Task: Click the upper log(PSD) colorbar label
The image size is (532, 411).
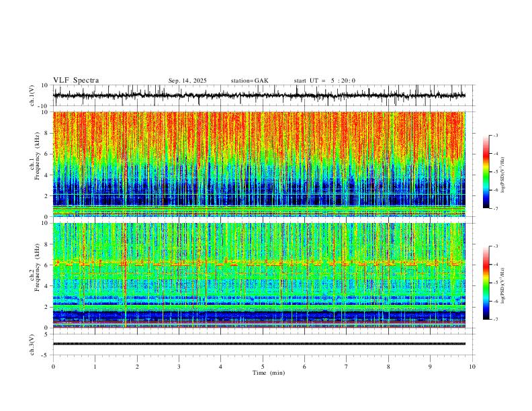Action: 502,175
